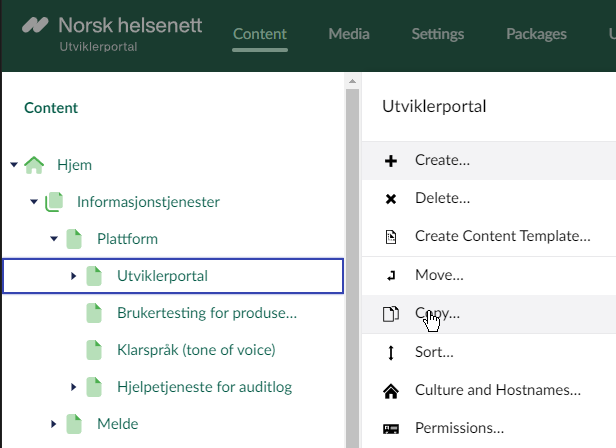Screen dimensions: 616x448
Task: Choose Create... from the actions menu
Action: tap(489, 161)
